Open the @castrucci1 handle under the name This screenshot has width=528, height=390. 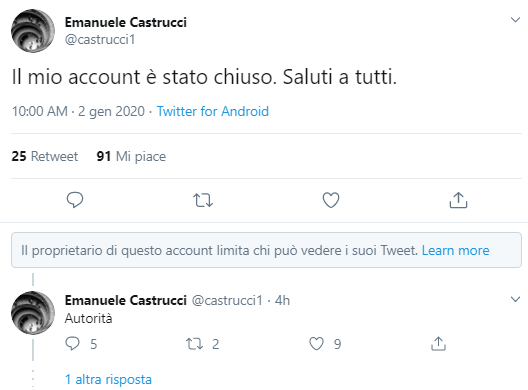[100, 40]
